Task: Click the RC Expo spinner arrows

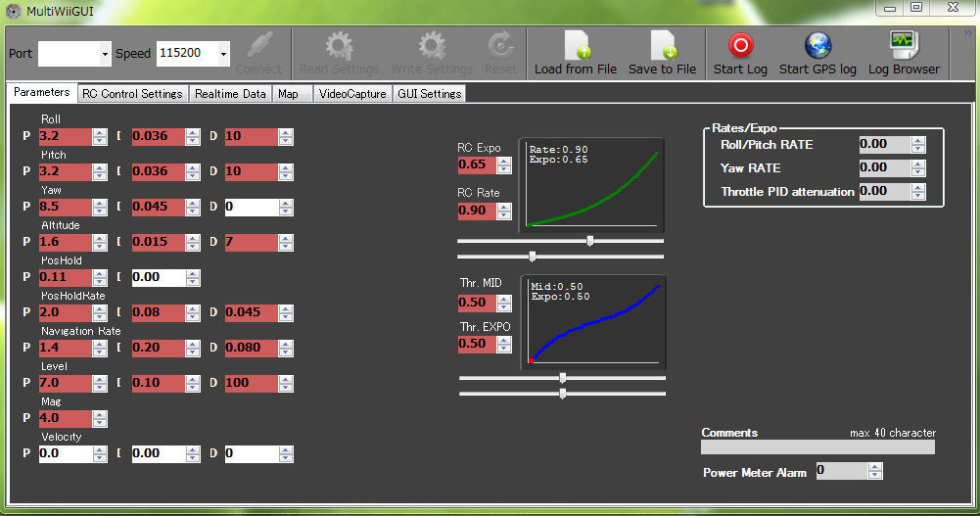Action: coord(504,165)
